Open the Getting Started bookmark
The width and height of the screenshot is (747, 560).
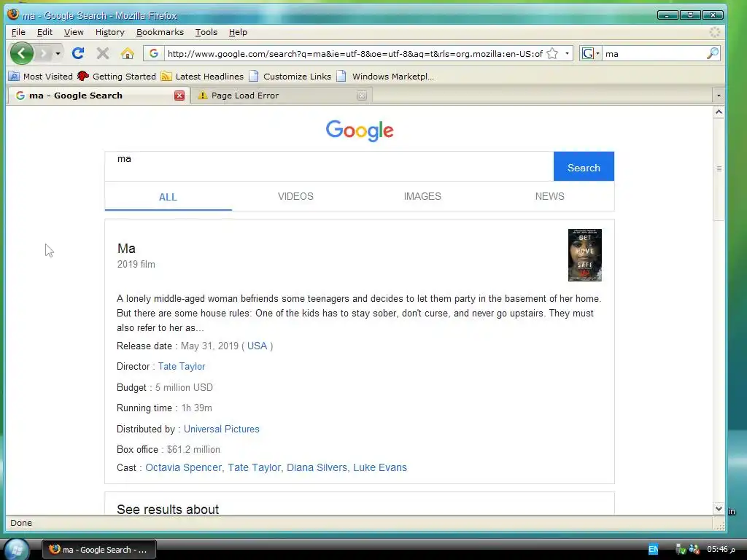pyautogui.click(x=117, y=76)
